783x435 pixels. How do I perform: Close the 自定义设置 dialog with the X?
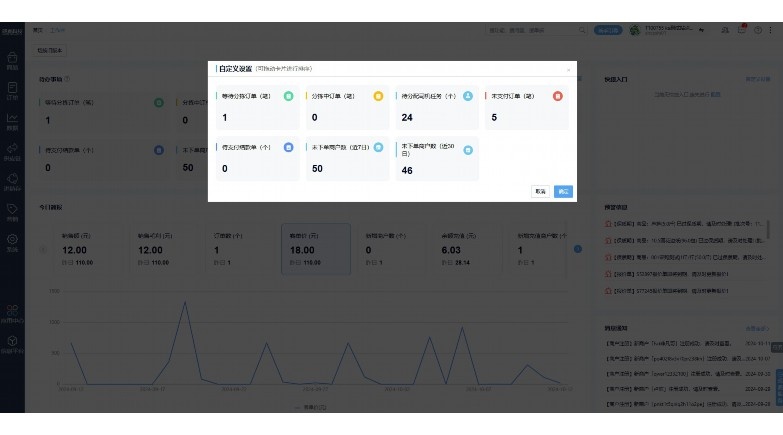[x=568, y=70]
